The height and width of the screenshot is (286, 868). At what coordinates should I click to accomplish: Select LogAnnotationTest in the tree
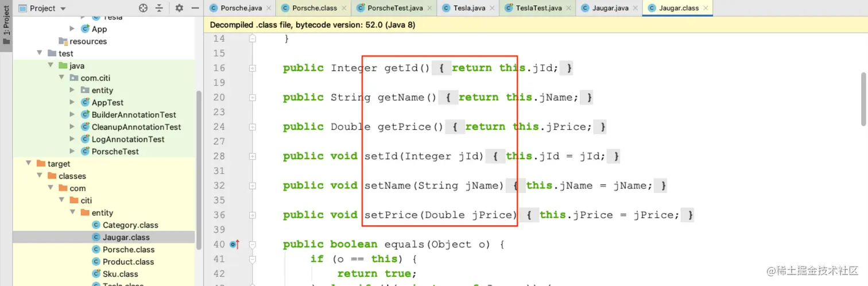tap(128, 139)
